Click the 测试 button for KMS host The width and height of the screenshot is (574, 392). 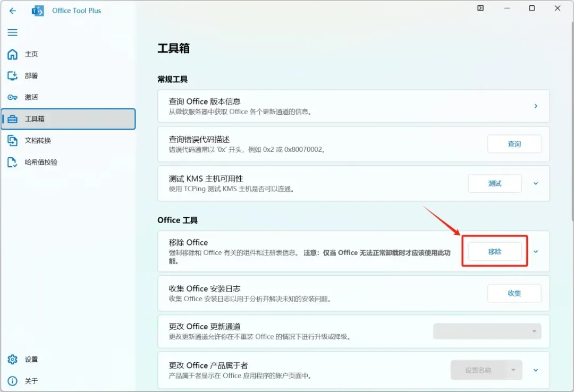click(495, 183)
